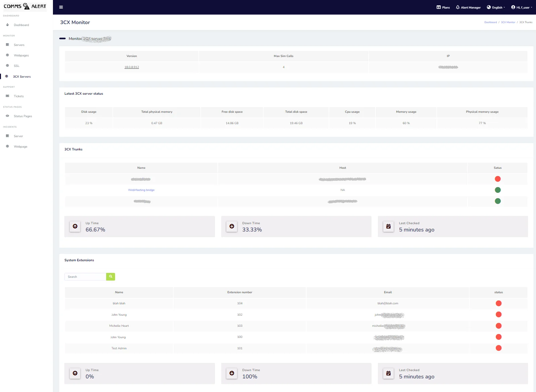Open the WebMeeting bridge trunk link
Screen dimensions: 536x392
click(x=141, y=190)
